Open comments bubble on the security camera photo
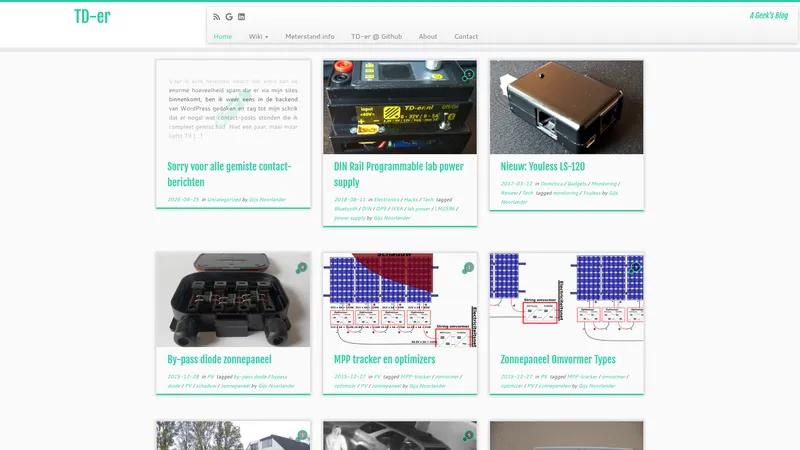 [x=468, y=436]
